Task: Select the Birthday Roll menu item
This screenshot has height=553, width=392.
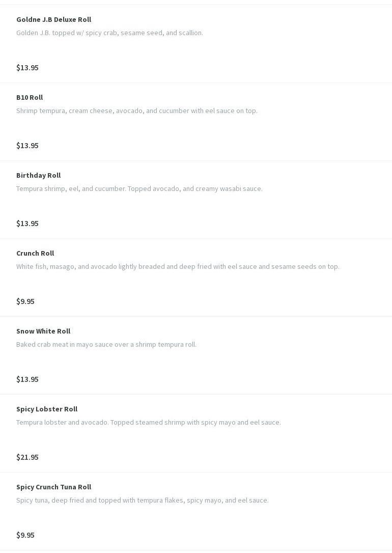Action: 38,175
